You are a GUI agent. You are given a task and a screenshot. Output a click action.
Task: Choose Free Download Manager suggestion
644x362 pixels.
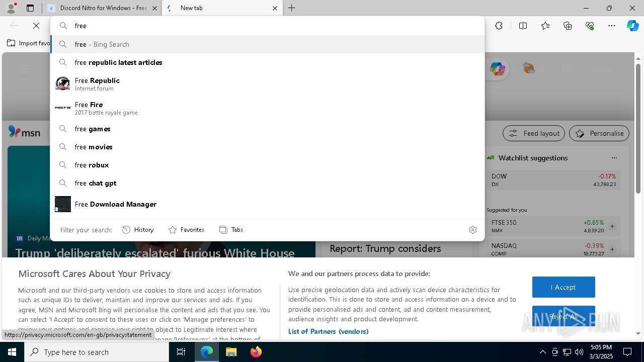click(x=267, y=204)
